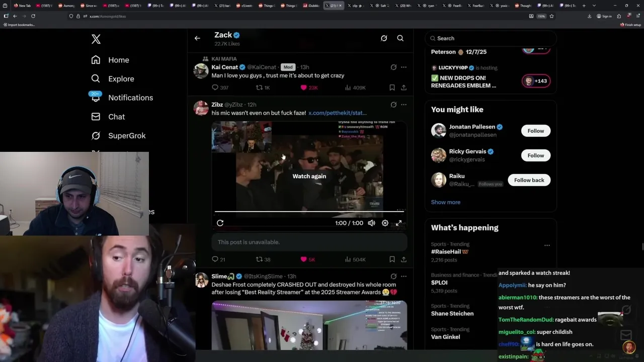Go to Home in sidebar
The image size is (644, 362).
tap(110, 60)
